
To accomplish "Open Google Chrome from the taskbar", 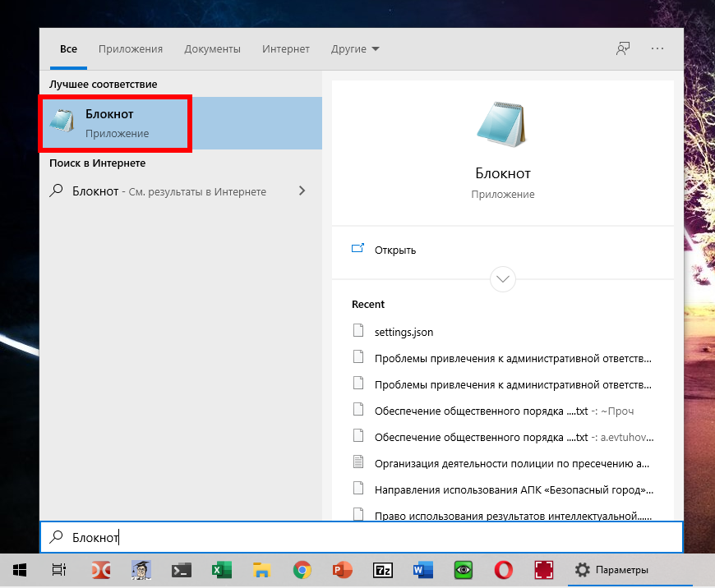I will 302,570.
